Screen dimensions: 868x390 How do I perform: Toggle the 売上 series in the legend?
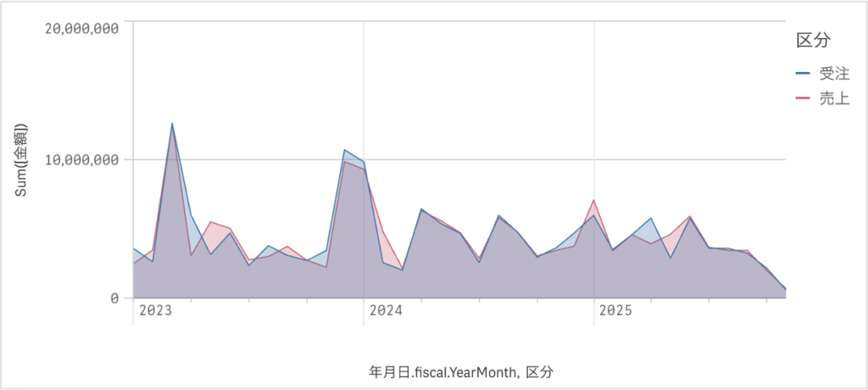tap(834, 99)
